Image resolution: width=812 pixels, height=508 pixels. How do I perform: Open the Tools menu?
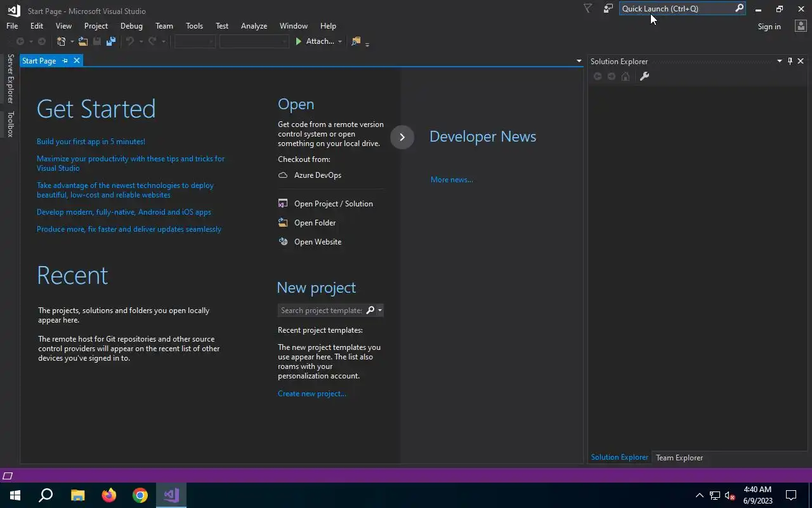[194, 26]
